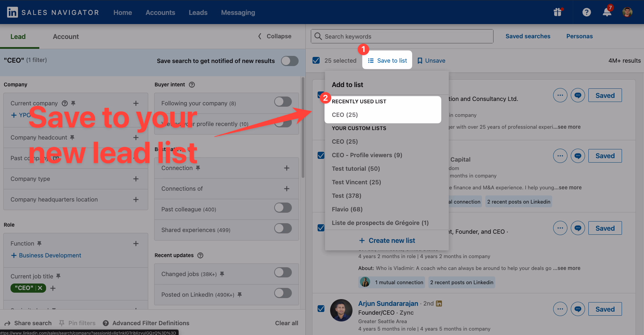Message Arjun Sundararajan
This screenshot has height=335, width=644.
(578, 309)
